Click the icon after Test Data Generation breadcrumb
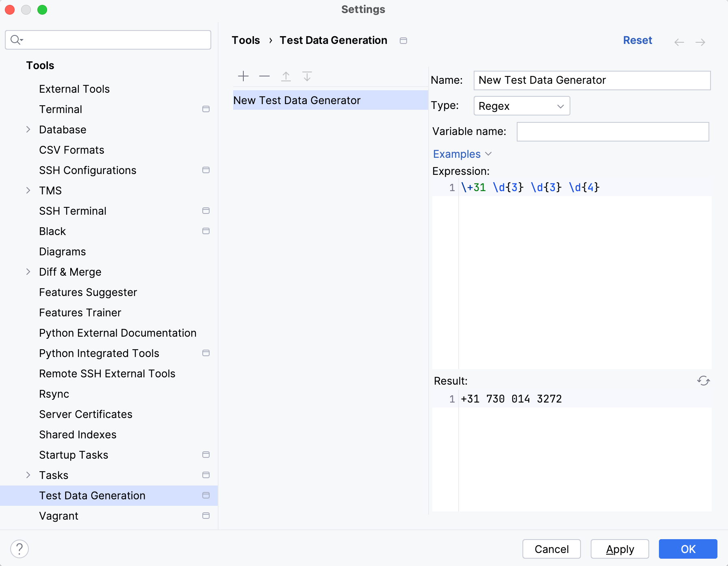Viewport: 728px width, 566px height. tap(403, 41)
